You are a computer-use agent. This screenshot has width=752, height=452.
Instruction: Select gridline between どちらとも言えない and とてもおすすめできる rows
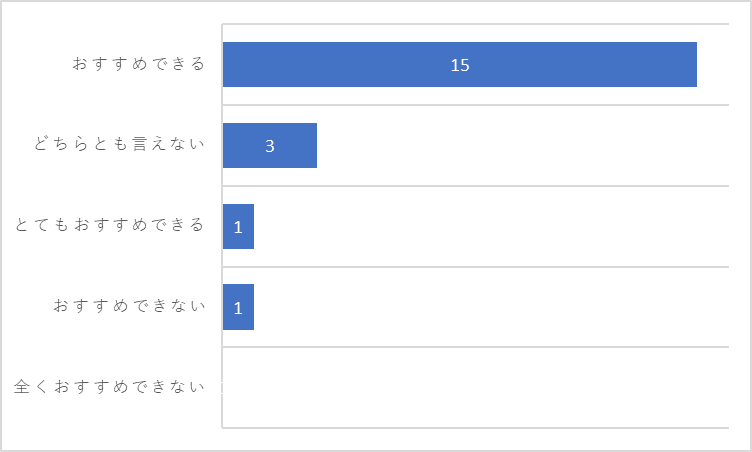(475, 186)
